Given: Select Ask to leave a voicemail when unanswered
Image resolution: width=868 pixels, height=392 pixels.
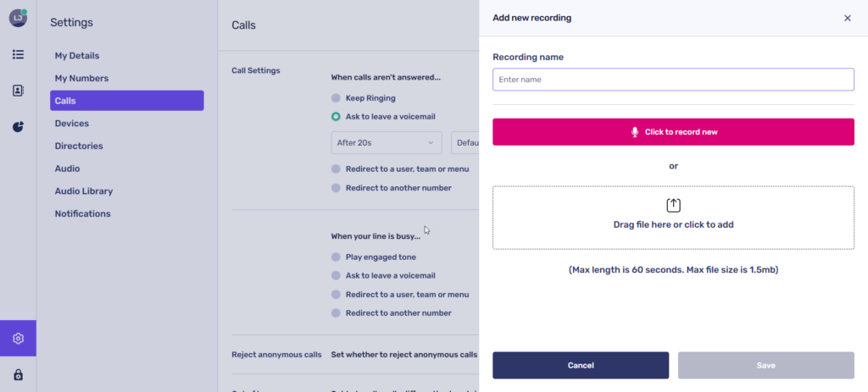Looking at the screenshot, I should click(337, 116).
